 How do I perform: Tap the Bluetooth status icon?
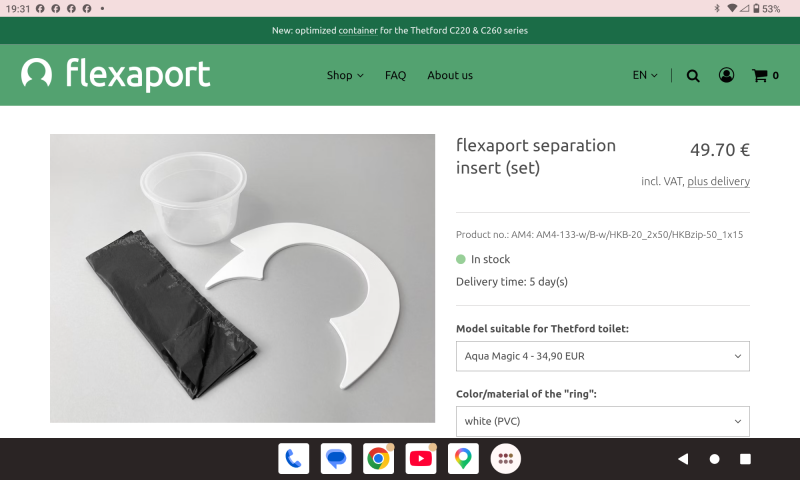coord(717,9)
